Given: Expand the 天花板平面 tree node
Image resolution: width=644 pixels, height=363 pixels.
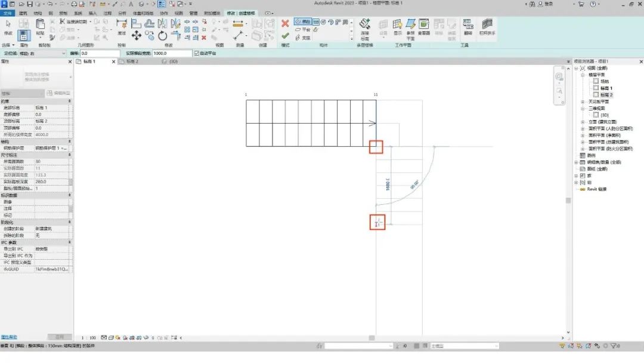Looking at the screenshot, I should coord(583,101).
